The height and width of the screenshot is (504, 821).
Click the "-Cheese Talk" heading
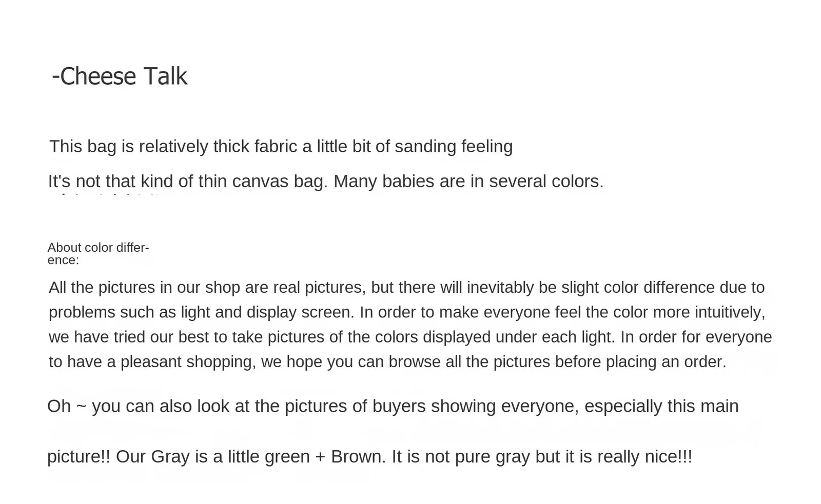point(120,76)
